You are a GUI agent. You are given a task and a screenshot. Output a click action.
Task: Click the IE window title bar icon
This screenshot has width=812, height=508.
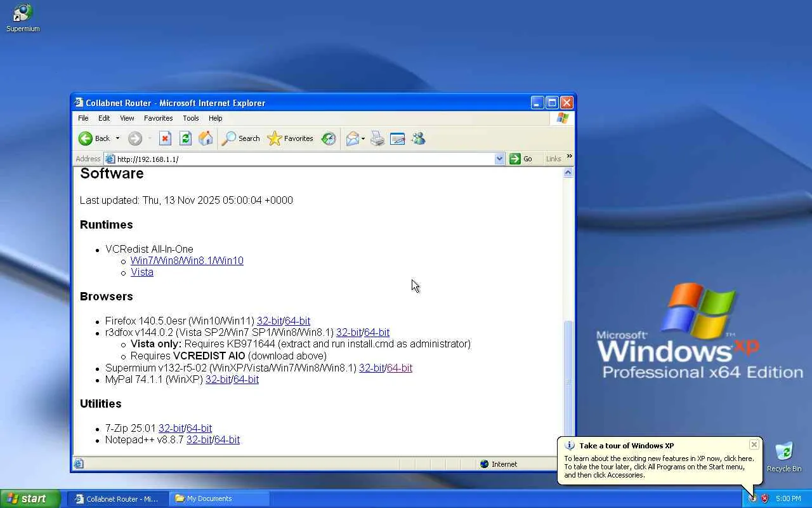pos(79,103)
